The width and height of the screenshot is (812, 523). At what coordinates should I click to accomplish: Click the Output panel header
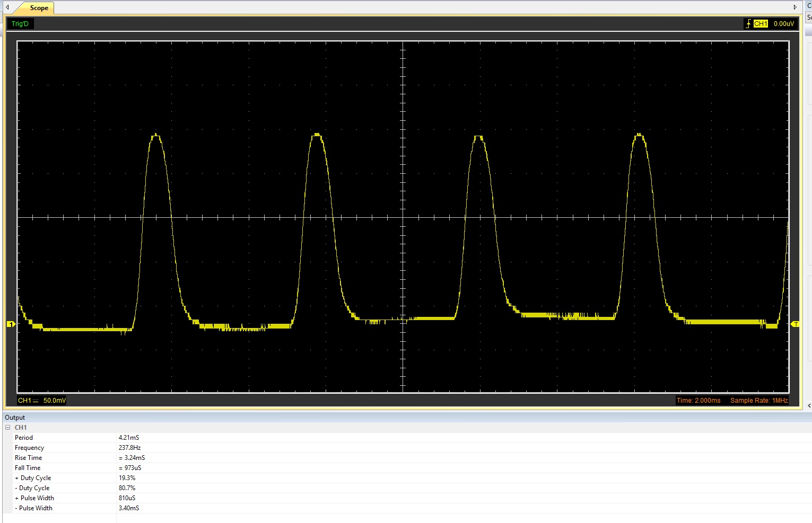15,418
